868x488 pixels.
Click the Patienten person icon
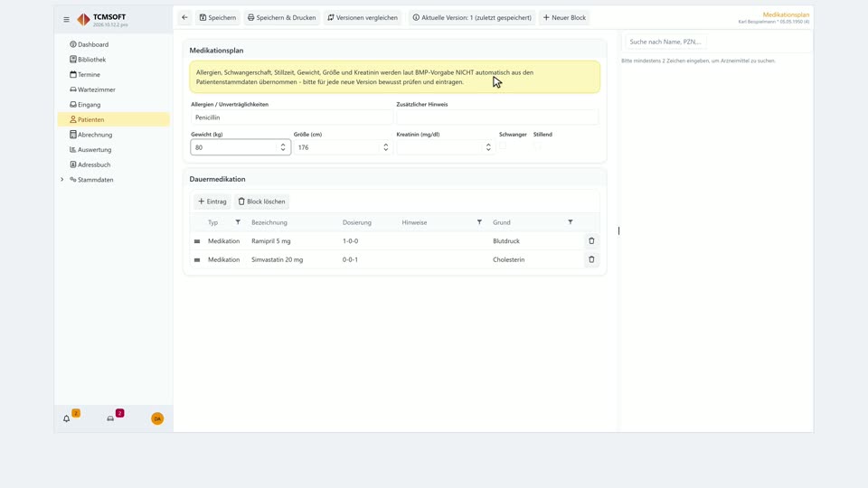click(x=73, y=119)
